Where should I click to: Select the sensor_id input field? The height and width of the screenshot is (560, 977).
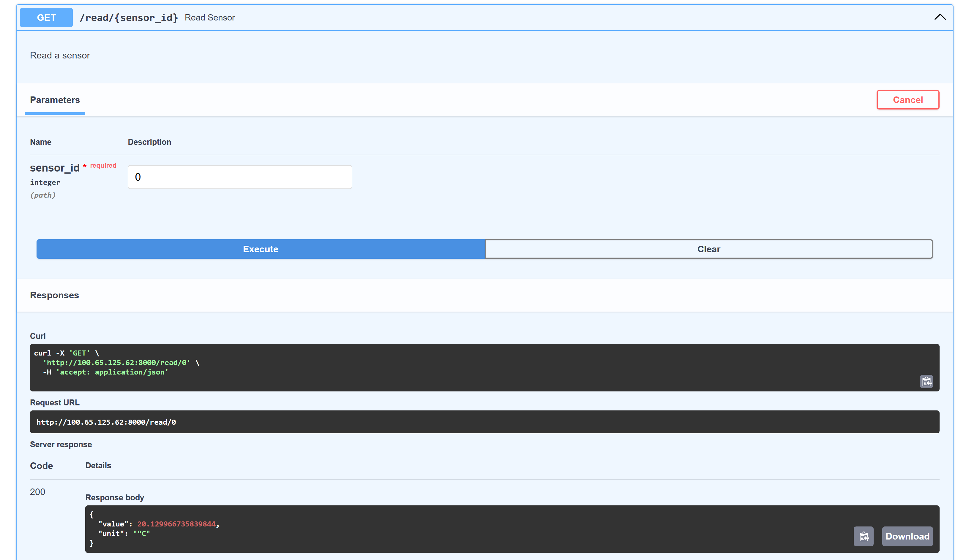click(x=239, y=177)
